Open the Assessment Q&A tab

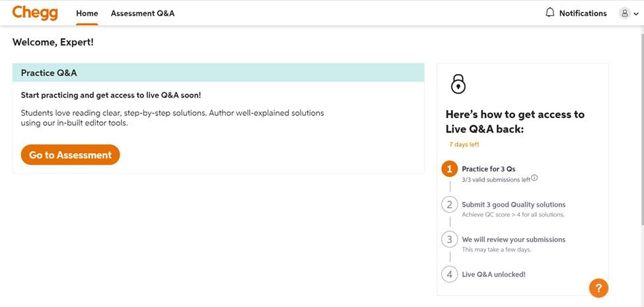(143, 13)
